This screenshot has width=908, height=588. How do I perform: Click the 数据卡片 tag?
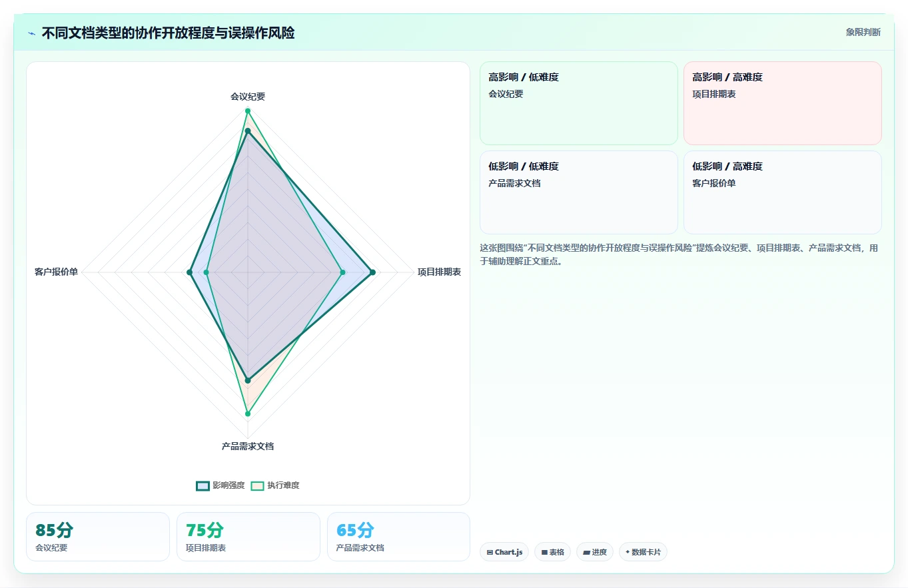[643, 552]
